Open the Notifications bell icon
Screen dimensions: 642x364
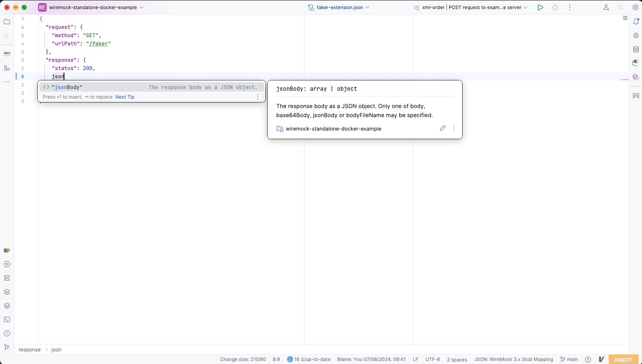[x=636, y=22]
